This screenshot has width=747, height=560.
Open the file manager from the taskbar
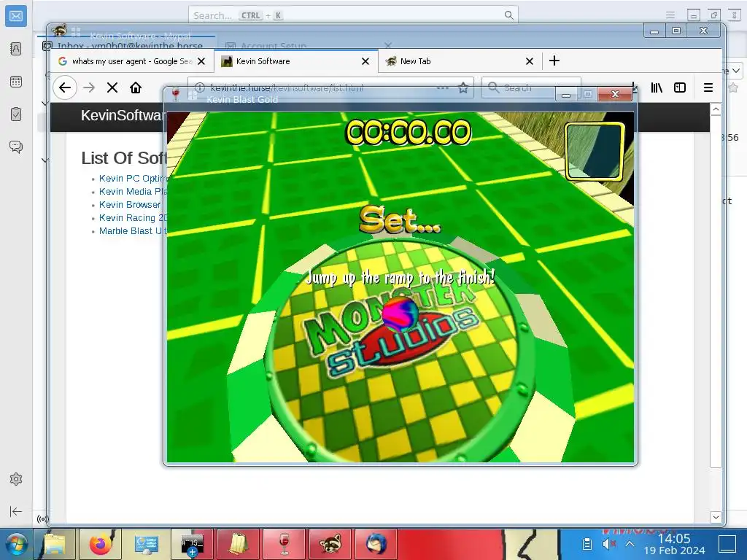click(x=54, y=544)
